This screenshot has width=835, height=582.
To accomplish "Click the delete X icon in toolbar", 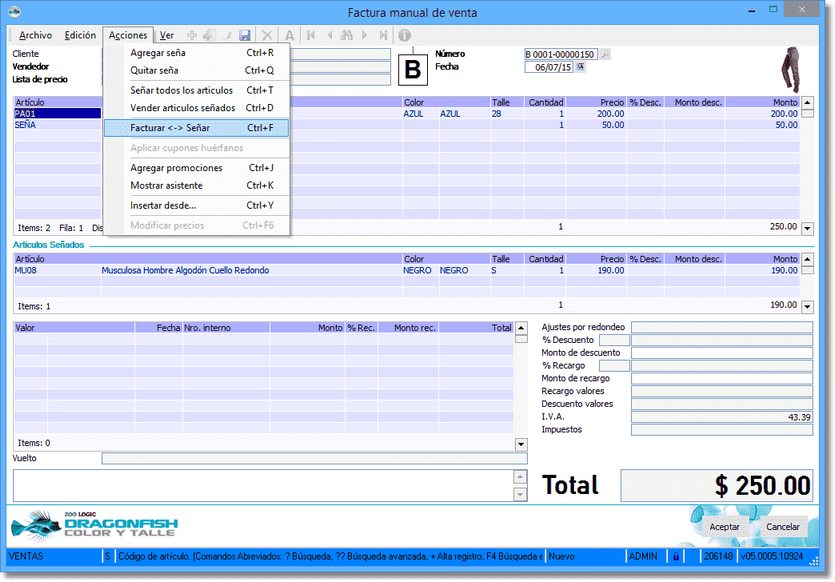I will click(267, 35).
